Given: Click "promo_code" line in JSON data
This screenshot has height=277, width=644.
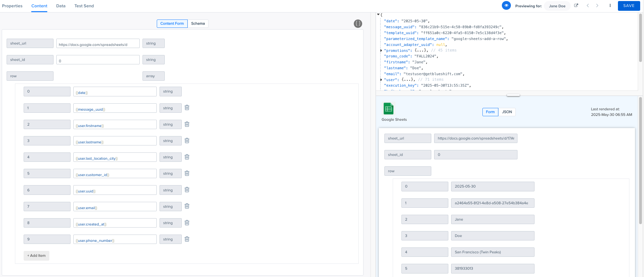Looking at the screenshot, I should (411, 56).
